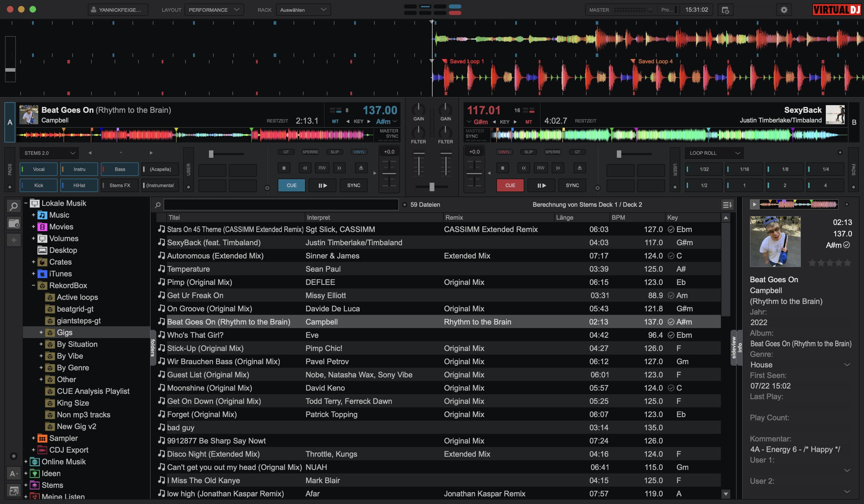This screenshot has width=864, height=504.
Task: Open the sideview tab
Action: click(734, 348)
